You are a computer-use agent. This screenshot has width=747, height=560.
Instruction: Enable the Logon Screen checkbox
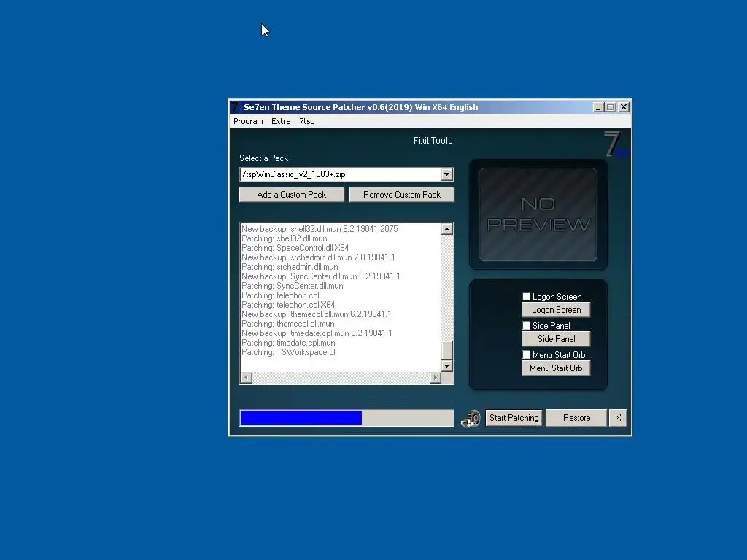(526, 297)
